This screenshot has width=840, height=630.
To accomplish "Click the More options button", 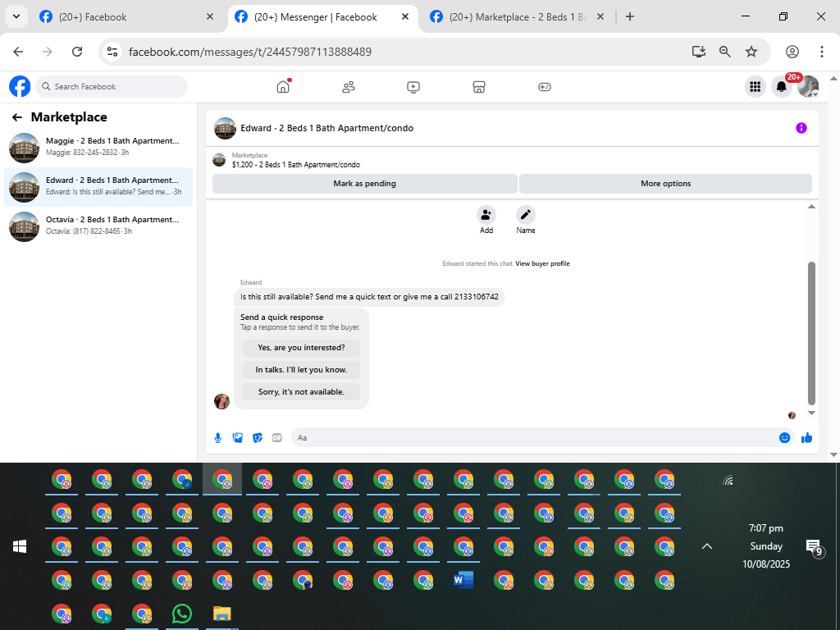I will pyautogui.click(x=666, y=183).
